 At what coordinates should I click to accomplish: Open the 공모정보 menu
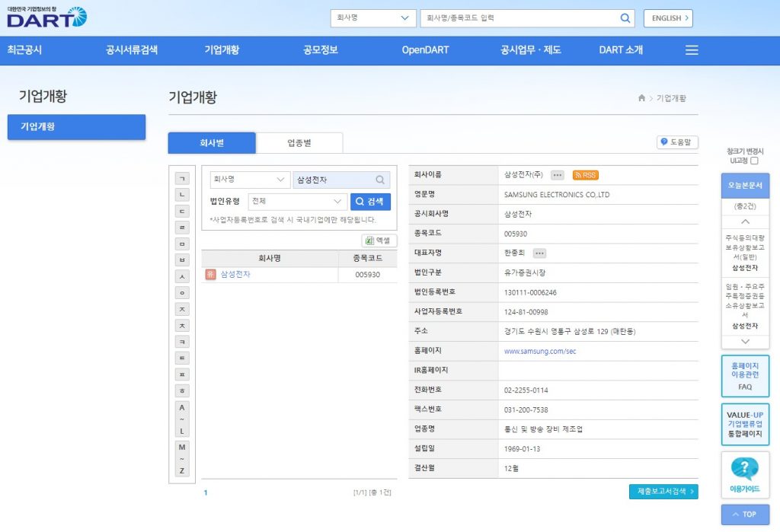321,49
